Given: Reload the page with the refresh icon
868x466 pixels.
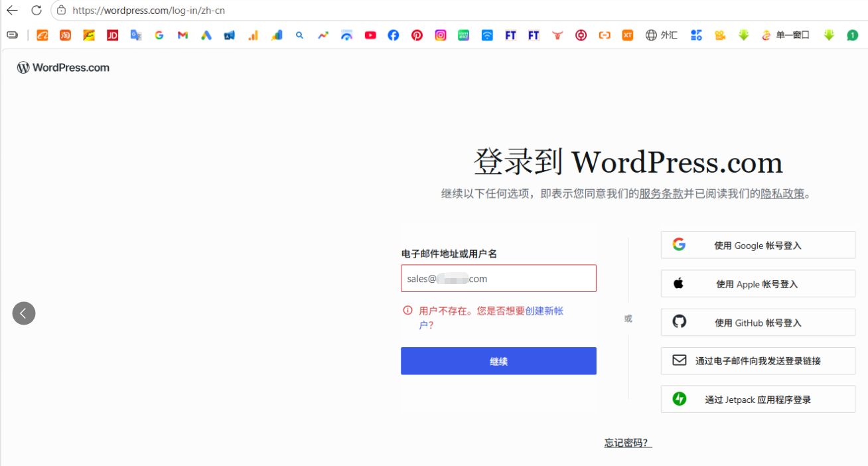Looking at the screenshot, I should pyautogui.click(x=36, y=10).
